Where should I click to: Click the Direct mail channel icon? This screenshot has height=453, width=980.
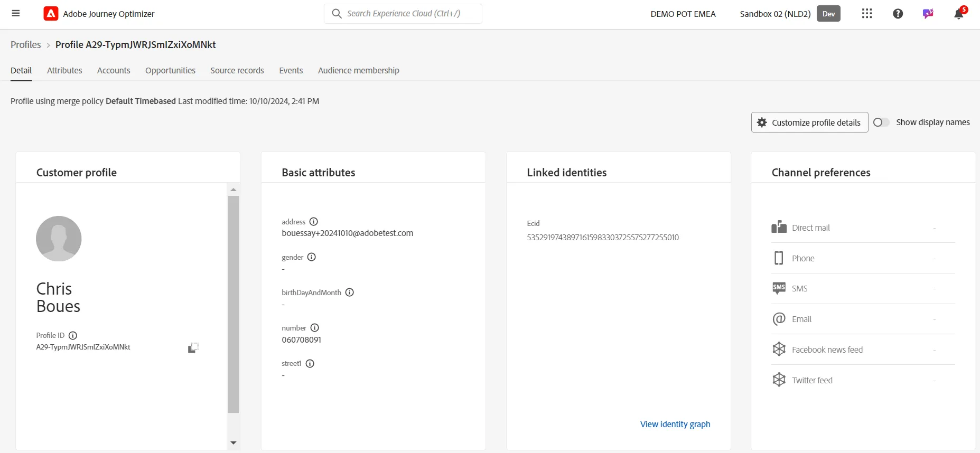(x=779, y=228)
